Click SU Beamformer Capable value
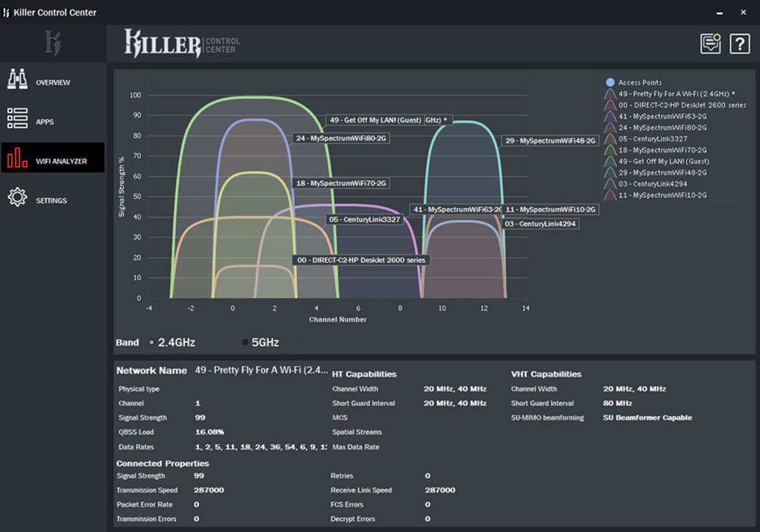Viewport: 760px width, 532px height. click(648, 418)
